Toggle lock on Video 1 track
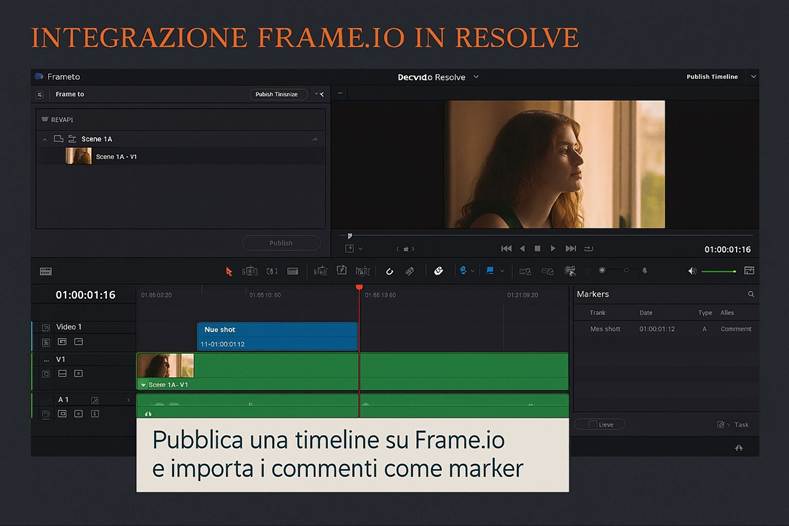This screenshot has height=526, width=789. pos(46,343)
